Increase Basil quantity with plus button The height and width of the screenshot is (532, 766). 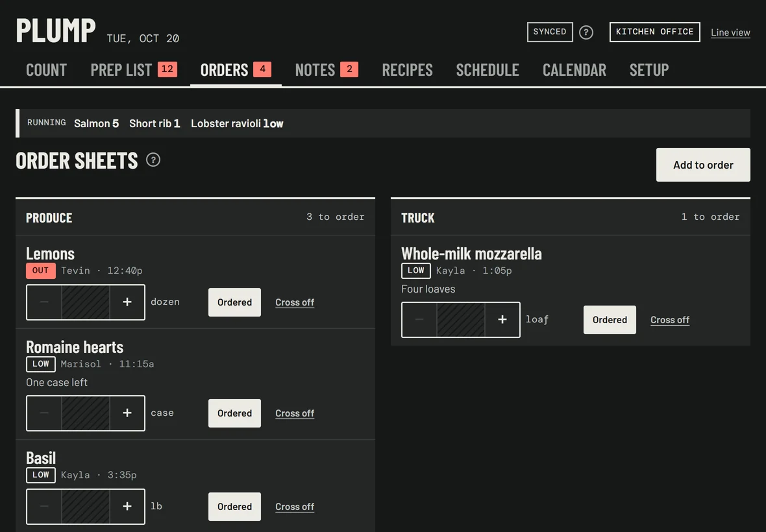127,507
